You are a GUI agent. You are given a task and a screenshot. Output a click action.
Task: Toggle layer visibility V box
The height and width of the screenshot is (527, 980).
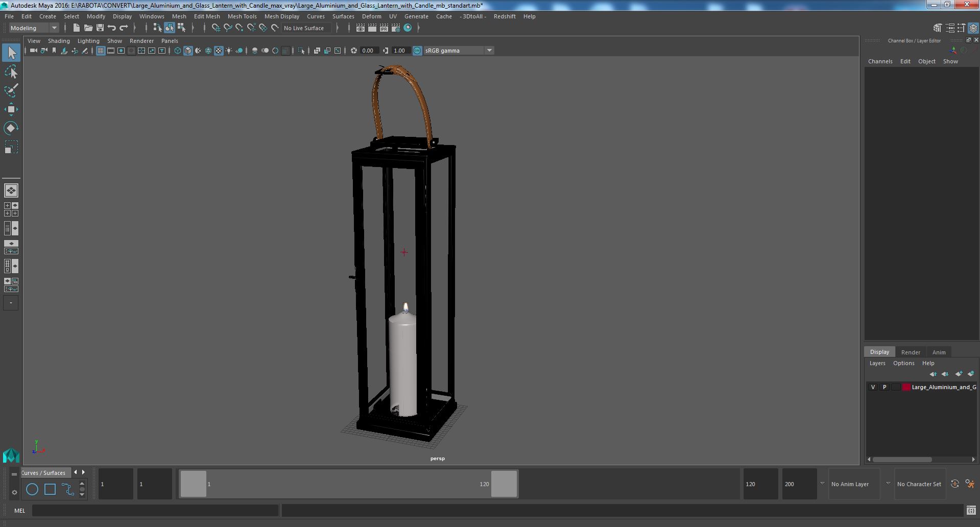873,387
